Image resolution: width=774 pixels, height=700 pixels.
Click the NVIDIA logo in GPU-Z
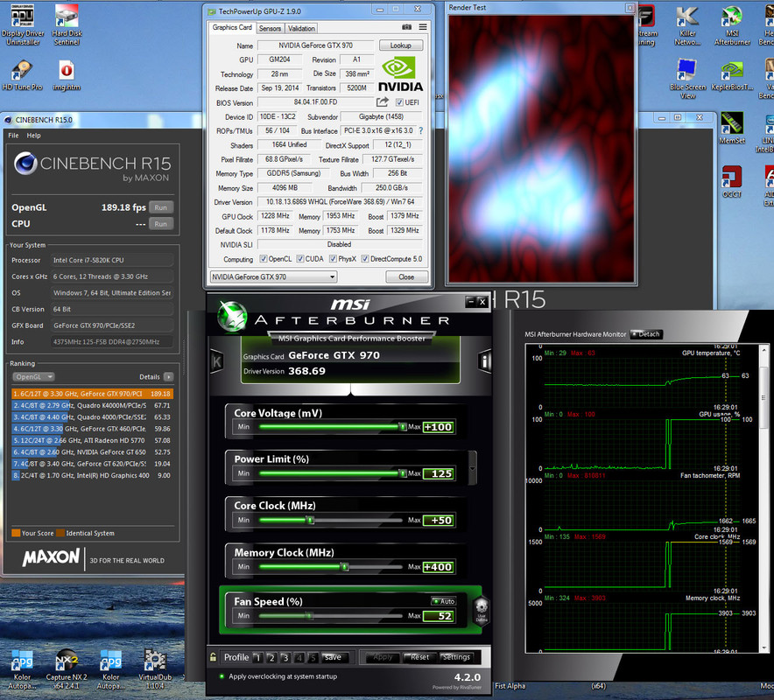400,73
